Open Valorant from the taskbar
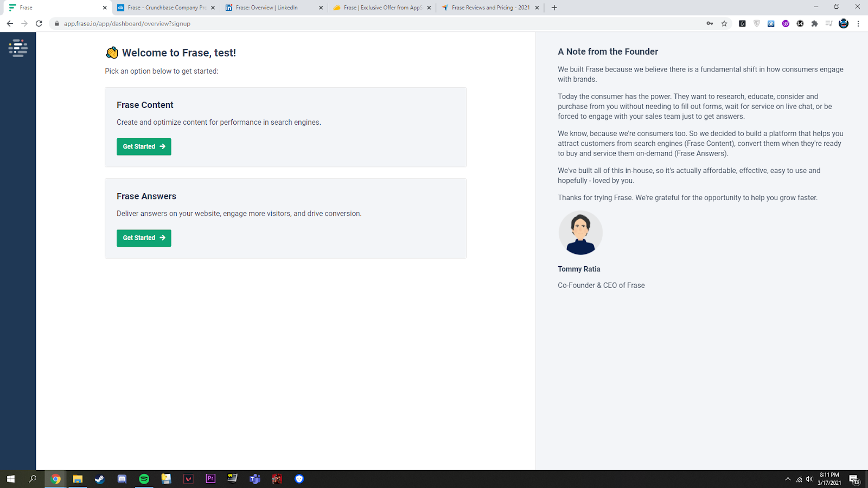This screenshot has width=868, height=488. click(188, 479)
